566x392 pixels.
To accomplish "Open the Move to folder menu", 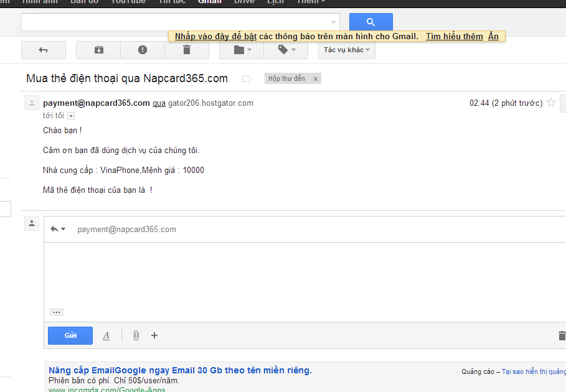I will coord(242,50).
